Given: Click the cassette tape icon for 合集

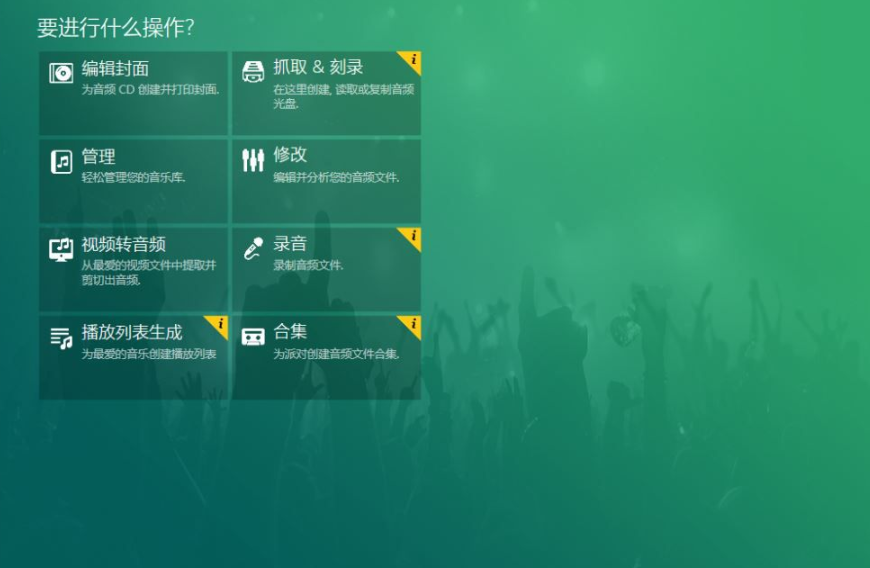Looking at the screenshot, I should click(x=253, y=337).
